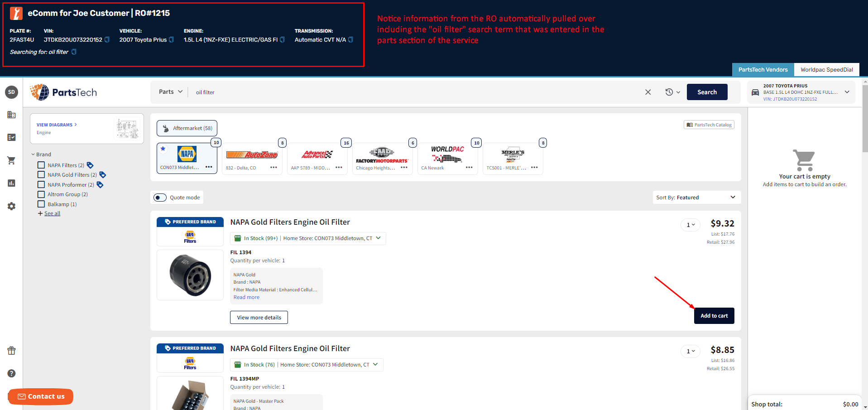Image resolution: width=868 pixels, height=410 pixels.
Task: Select the AutoZone 832 Delta vendor
Action: [252, 158]
